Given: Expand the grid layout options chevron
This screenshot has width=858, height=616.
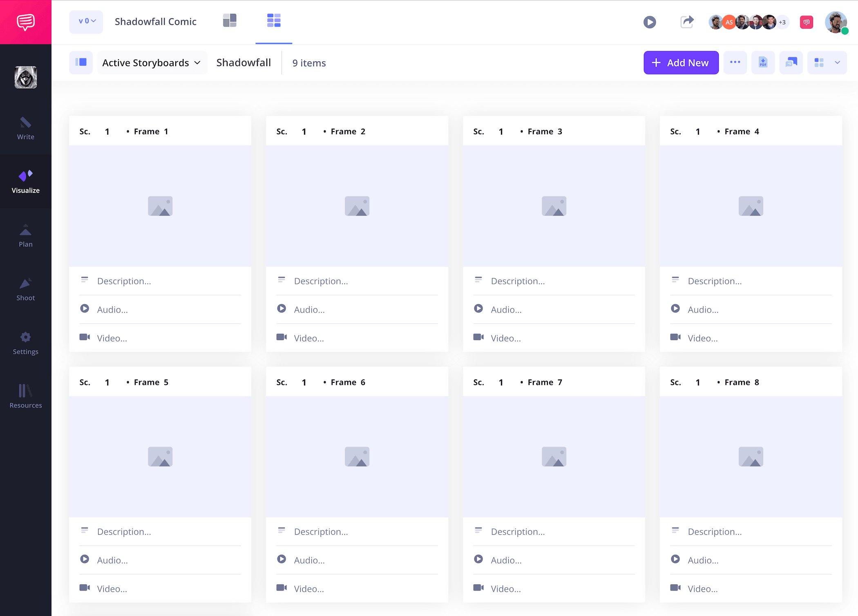Looking at the screenshot, I should [837, 62].
